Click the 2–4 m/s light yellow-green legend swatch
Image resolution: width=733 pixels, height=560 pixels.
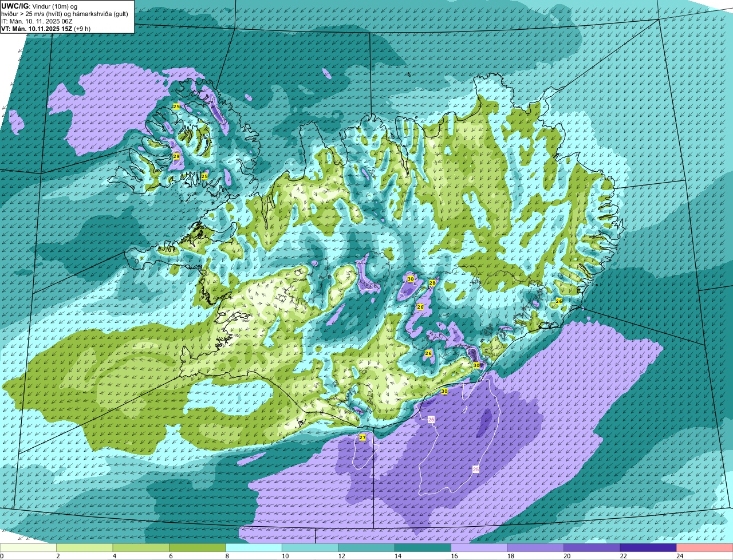click(85, 548)
